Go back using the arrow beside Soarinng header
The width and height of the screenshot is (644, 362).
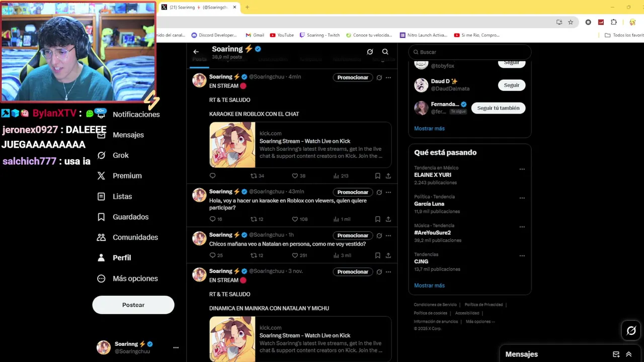(196, 52)
